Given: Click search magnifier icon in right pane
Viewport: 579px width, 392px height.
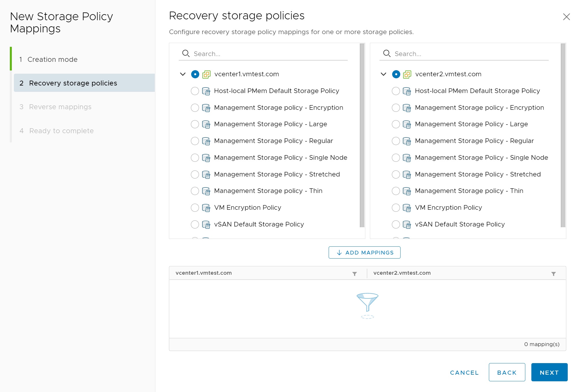Looking at the screenshot, I should pos(387,53).
